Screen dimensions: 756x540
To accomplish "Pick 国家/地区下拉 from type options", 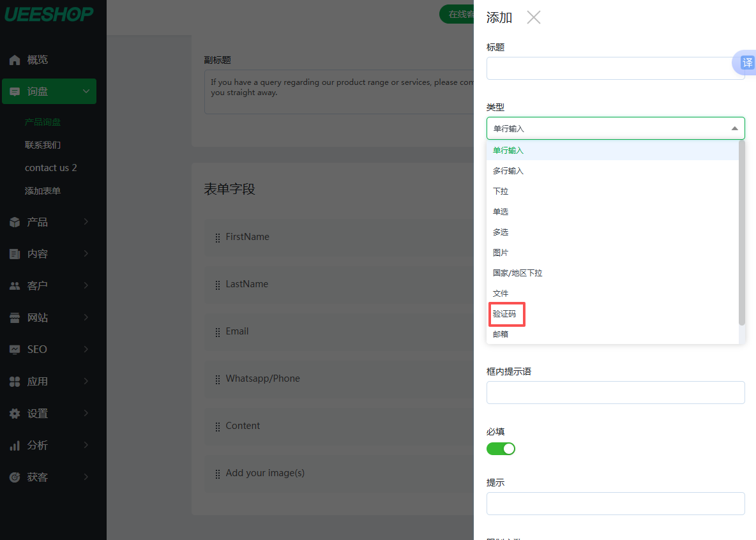I will (x=517, y=273).
